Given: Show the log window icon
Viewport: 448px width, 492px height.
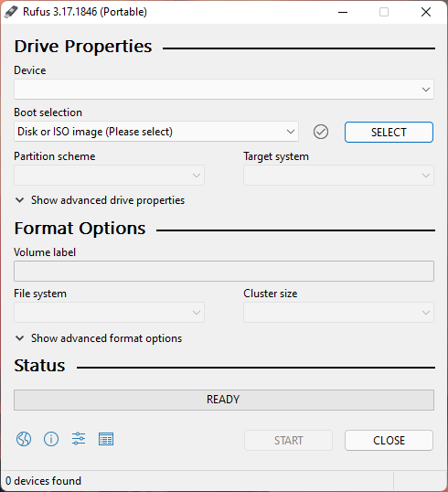Looking at the screenshot, I should (106, 439).
